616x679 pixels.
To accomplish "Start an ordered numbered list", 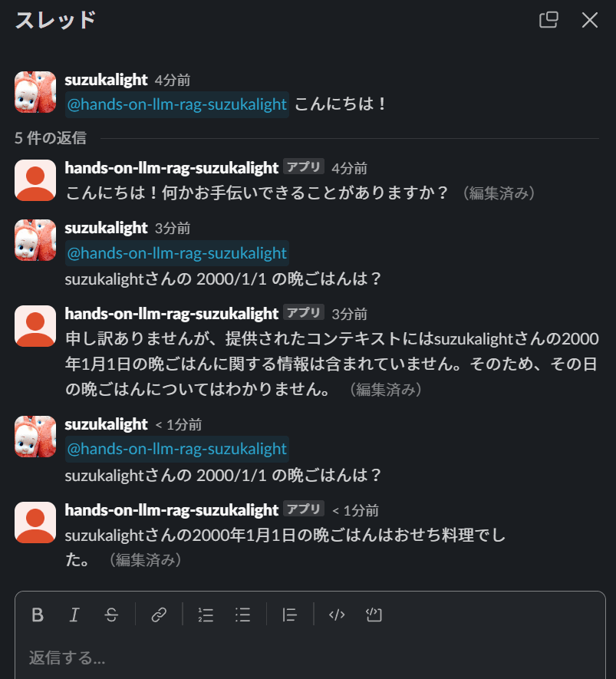I will point(206,615).
